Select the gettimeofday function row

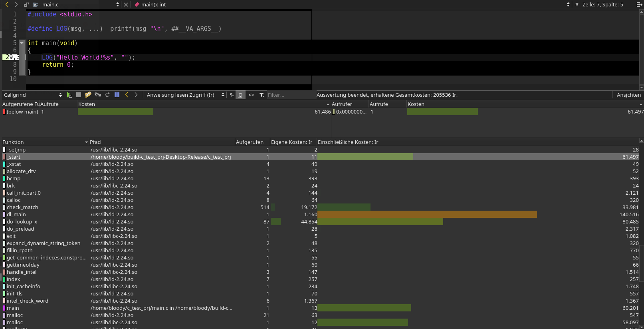tap(320, 265)
